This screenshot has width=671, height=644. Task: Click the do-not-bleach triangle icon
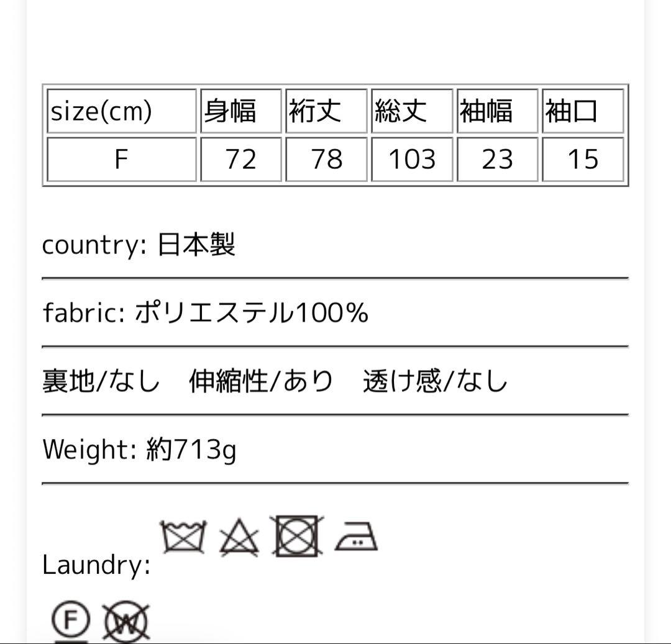click(239, 537)
